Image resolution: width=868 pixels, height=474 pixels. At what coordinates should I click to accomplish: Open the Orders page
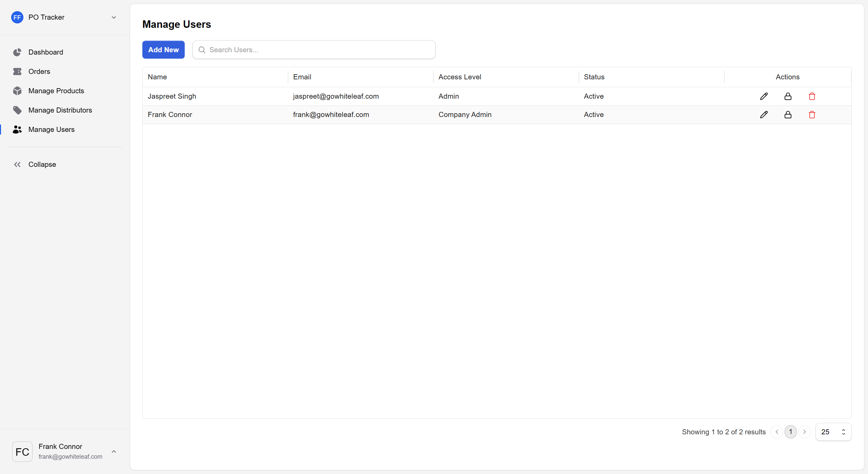click(x=39, y=72)
